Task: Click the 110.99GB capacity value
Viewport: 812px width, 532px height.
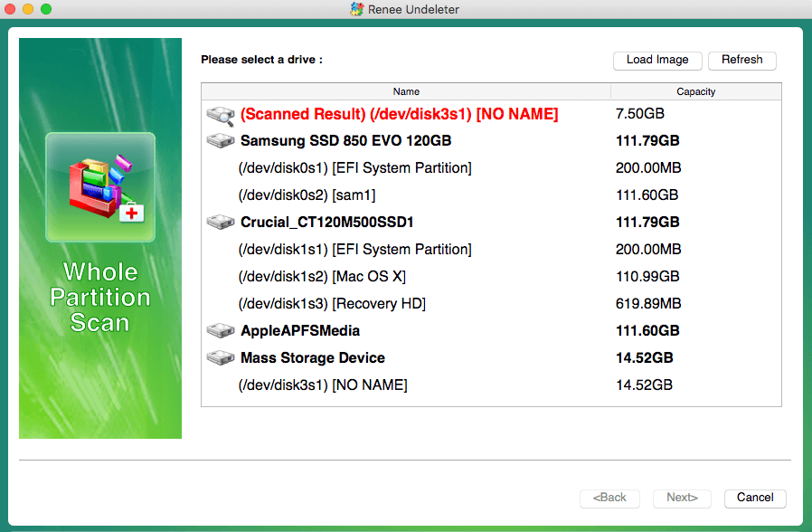Action: click(647, 276)
